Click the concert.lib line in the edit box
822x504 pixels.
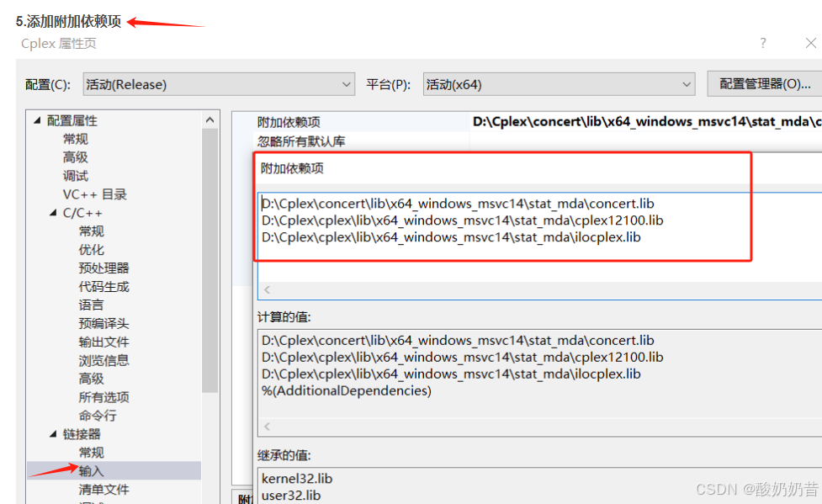(458, 204)
